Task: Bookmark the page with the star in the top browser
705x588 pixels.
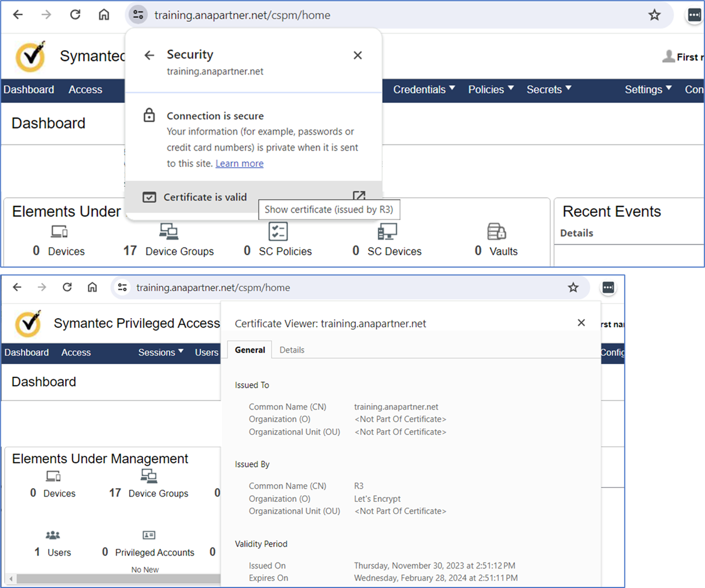Action: tap(654, 15)
